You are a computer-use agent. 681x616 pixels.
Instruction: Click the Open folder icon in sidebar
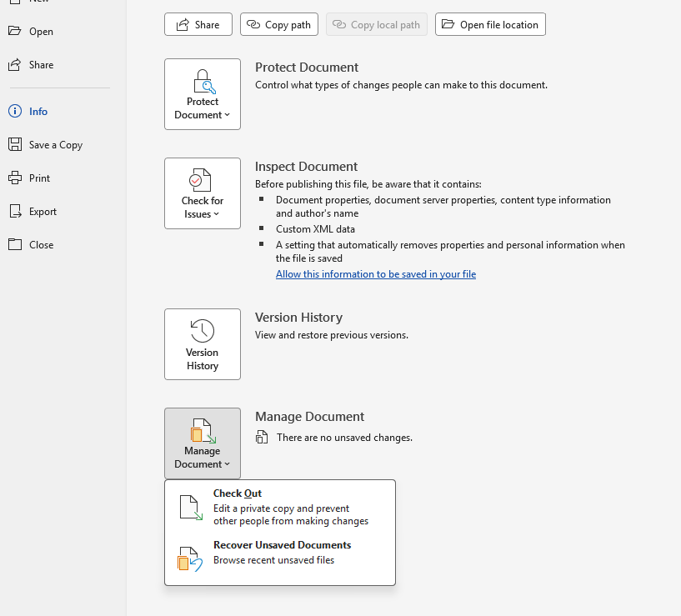pos(15,31)
